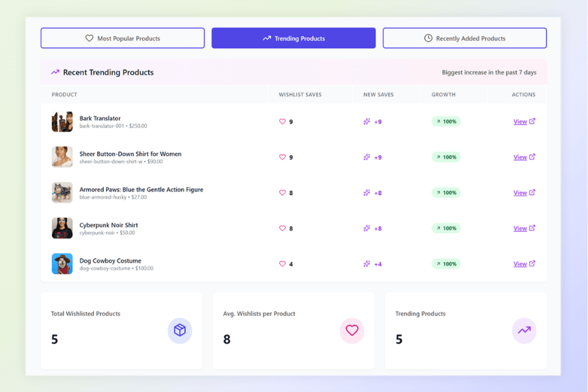This screenshot has width=588, height=392.
Task: Click the cube icon in Total Wishlisted Products card
Action: click(x=180, y=331)
